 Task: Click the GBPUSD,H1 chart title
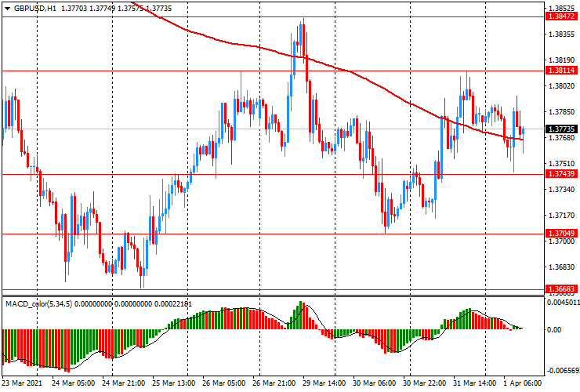35,8
